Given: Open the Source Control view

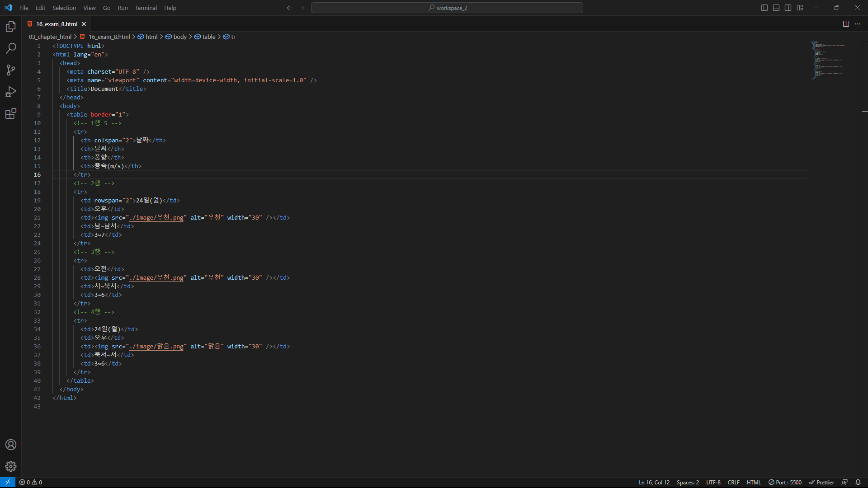Looking at the screenshot, I should coord(11,70).
